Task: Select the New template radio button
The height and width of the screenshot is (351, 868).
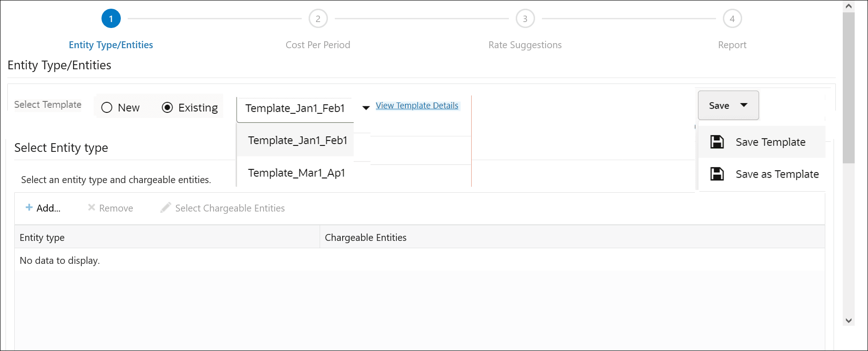Action: coord(107,107)
